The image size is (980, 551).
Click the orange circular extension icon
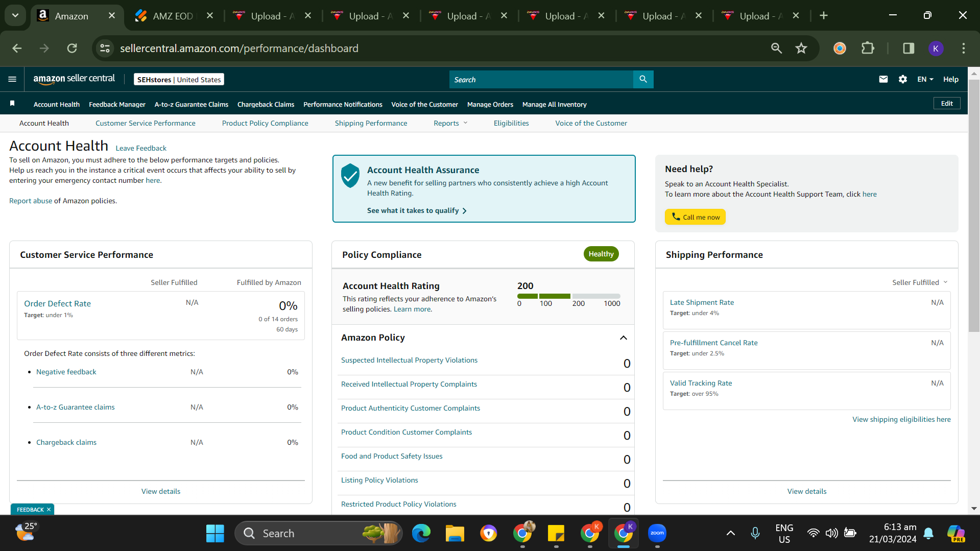click(840, 48)
